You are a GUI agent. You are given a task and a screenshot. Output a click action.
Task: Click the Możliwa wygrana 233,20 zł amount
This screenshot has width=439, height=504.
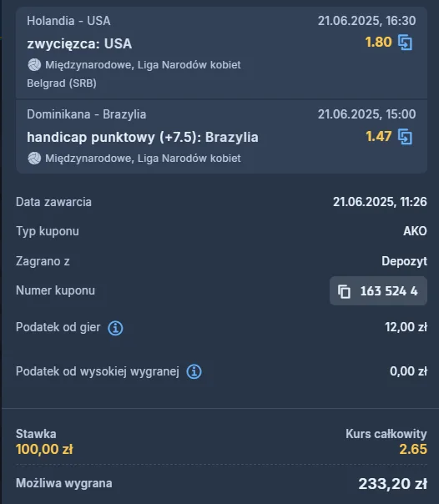[393, 484]
